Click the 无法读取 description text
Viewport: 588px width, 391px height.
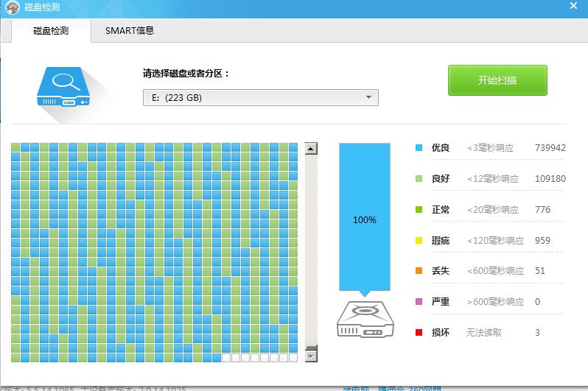coord(484,333)
